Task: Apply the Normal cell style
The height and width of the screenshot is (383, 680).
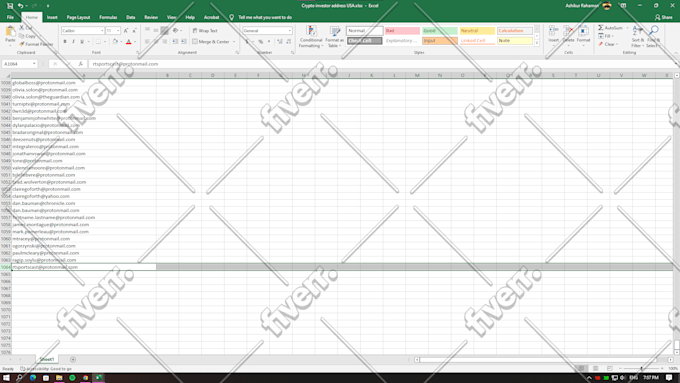Action: pyautogui.click(x=365, y=31)
